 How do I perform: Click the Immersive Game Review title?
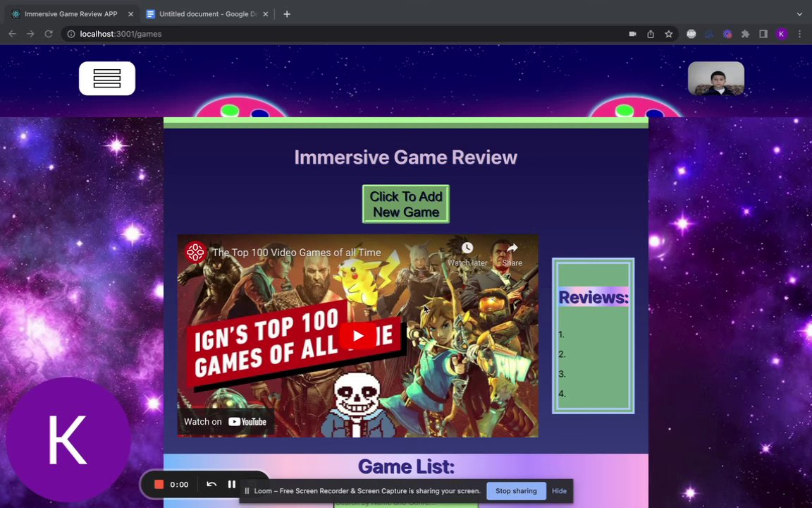406,157
